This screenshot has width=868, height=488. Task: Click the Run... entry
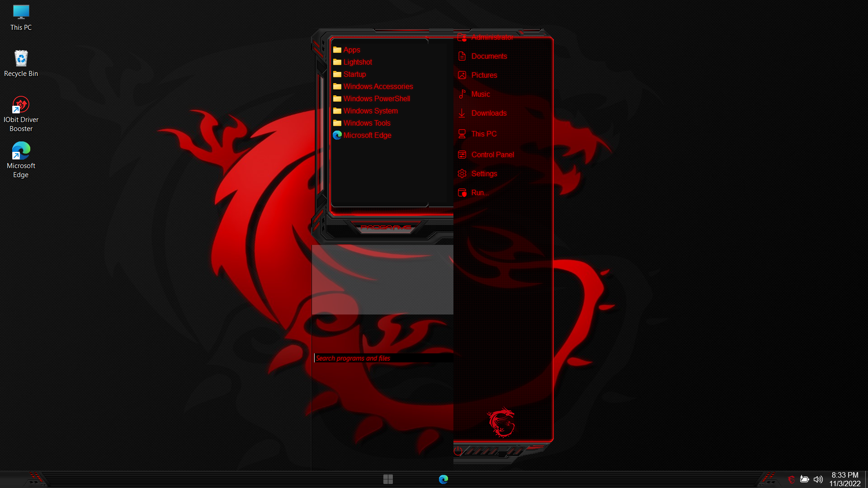click(x=479, y=192)
